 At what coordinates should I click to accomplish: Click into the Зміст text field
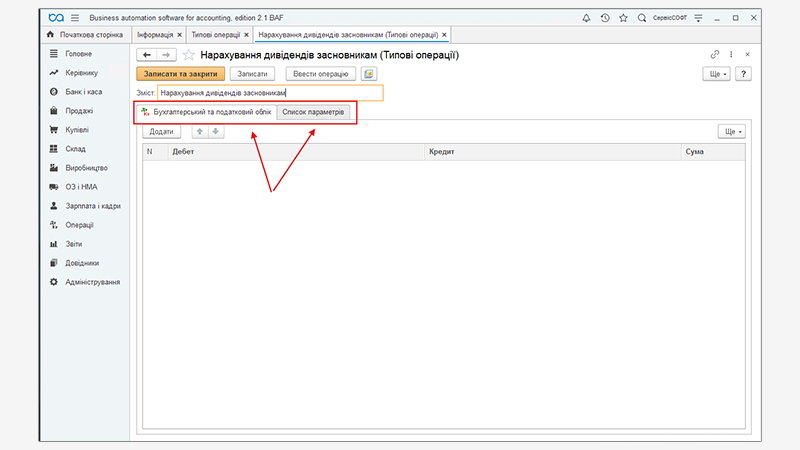coord(270,93)
